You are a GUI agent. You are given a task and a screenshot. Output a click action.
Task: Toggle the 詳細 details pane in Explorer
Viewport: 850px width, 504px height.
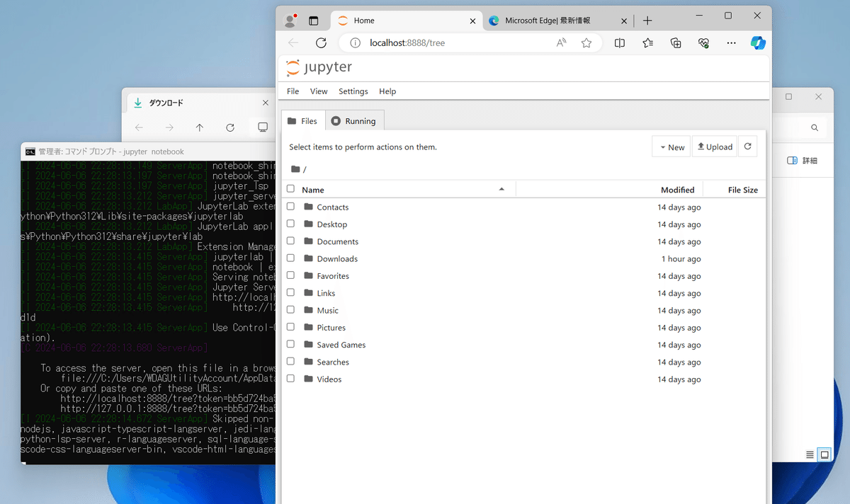pos(802,161)
